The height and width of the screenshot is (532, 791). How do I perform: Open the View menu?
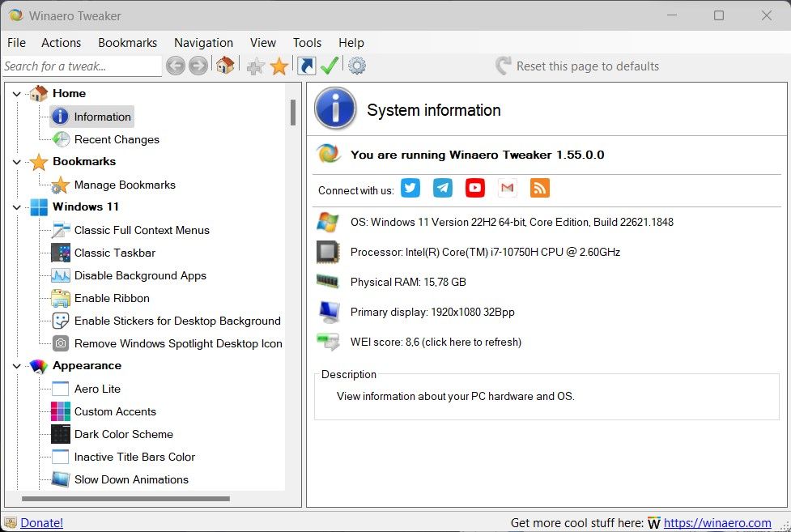(263, 43)
